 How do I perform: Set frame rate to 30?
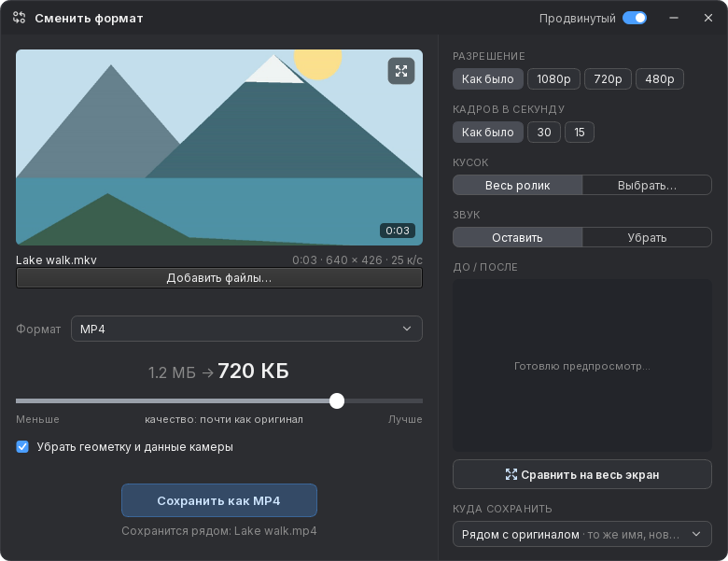tap(544, 133)
